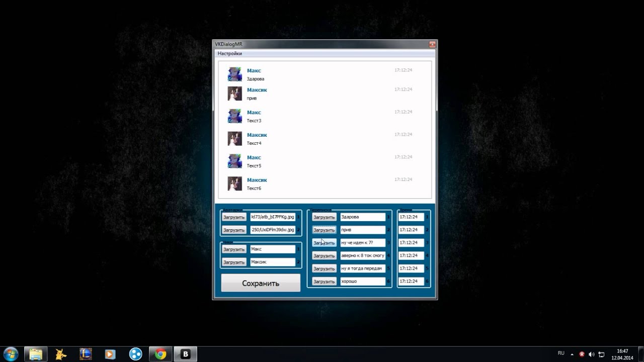Screen dimensions: 644x362
Task: Click the message field containing 'хорошо'
Action: click(x=363, y=282)
